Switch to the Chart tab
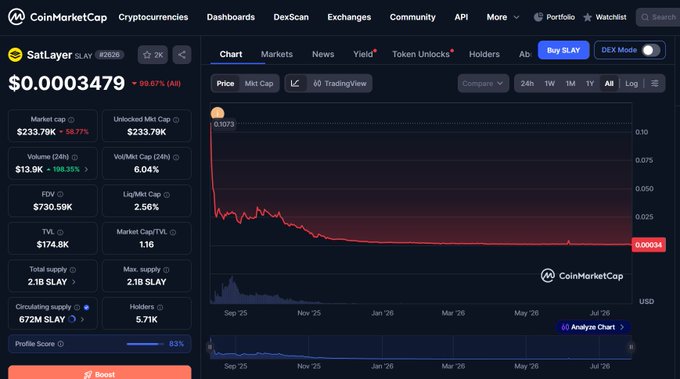The image size is (680, 379). (231, 54)
